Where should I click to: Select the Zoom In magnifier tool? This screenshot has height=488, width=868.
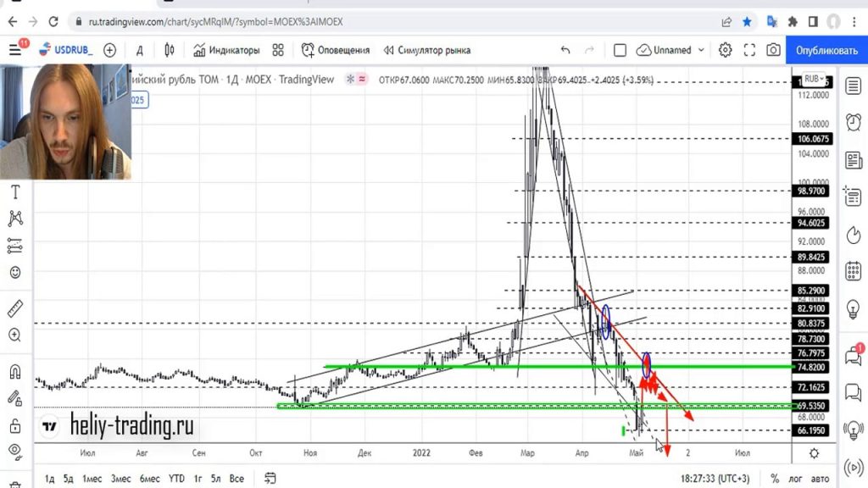[x=14, y=333]
